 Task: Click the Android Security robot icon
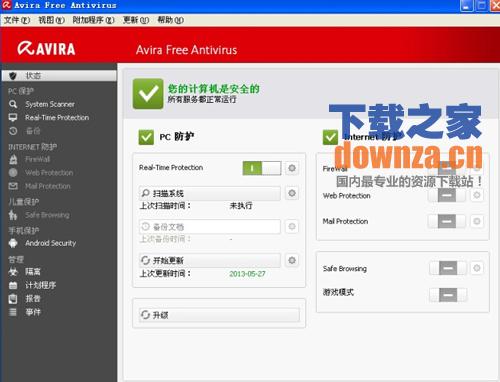pos(13,243)
